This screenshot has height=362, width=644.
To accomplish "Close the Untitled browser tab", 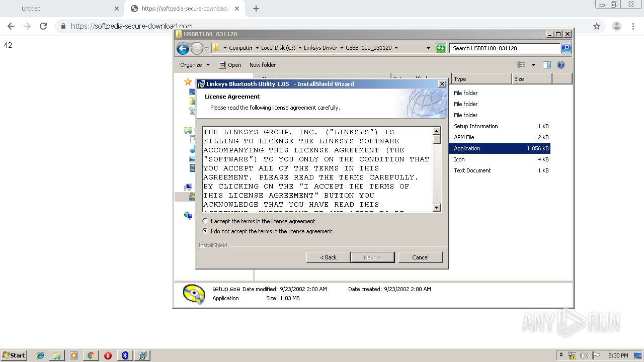I will 117,9.
